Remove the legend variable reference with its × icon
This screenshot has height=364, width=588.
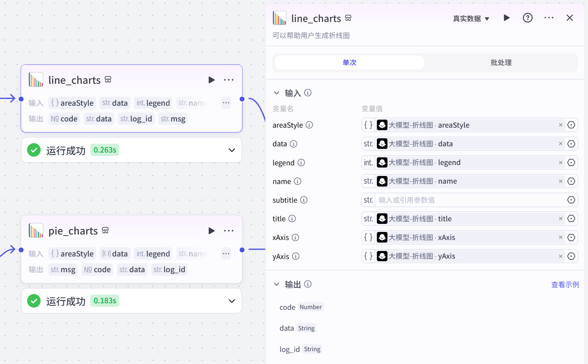[560, 162]
